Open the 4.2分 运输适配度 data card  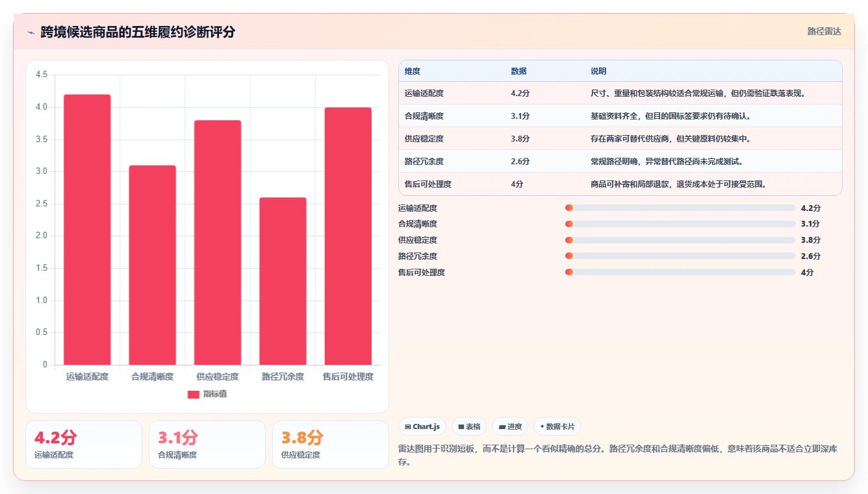[x=84, y=444]
